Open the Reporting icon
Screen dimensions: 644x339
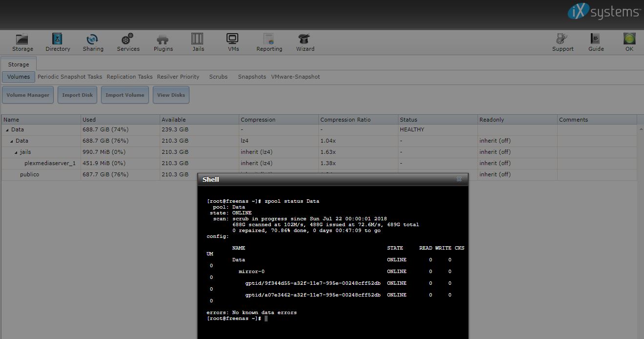[x=269, y=42]
